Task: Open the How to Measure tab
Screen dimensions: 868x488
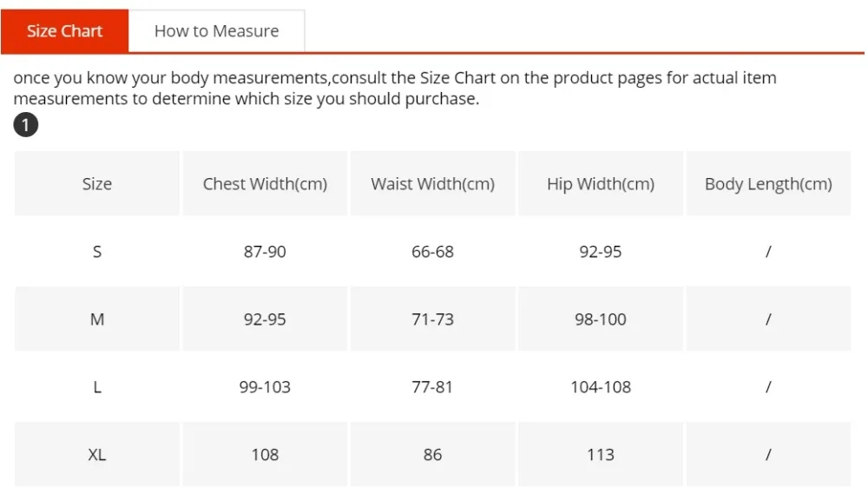Action: coord(216,31)
